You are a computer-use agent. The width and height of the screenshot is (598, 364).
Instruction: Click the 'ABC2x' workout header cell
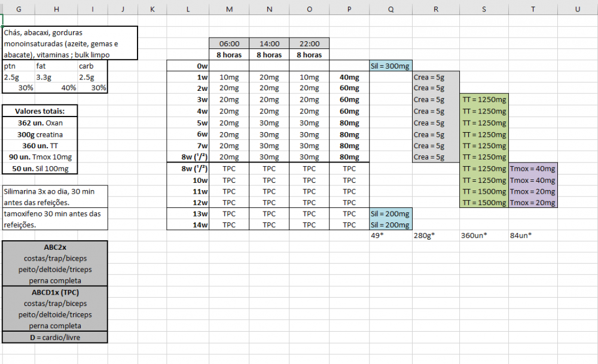click(x=55, y=247)
